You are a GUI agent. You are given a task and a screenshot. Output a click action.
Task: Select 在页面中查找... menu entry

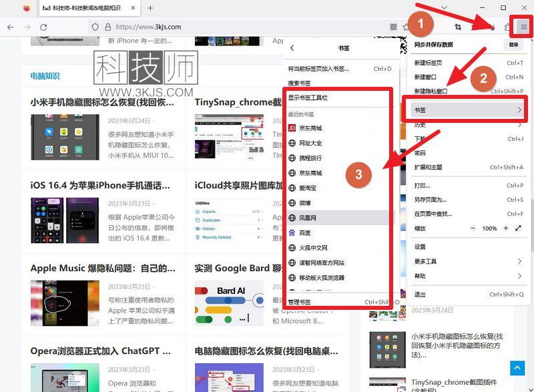click(x=469, y=214)
